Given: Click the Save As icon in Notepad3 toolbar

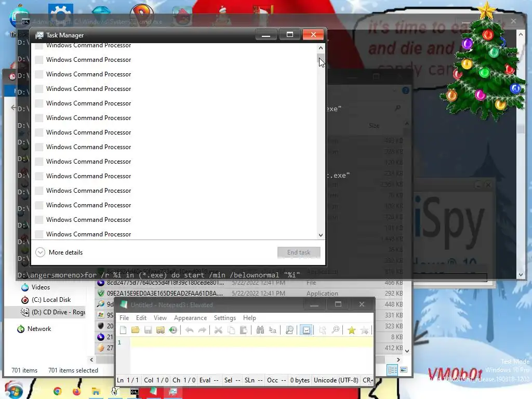Looking at the screenshot, I should click(160, 330).
